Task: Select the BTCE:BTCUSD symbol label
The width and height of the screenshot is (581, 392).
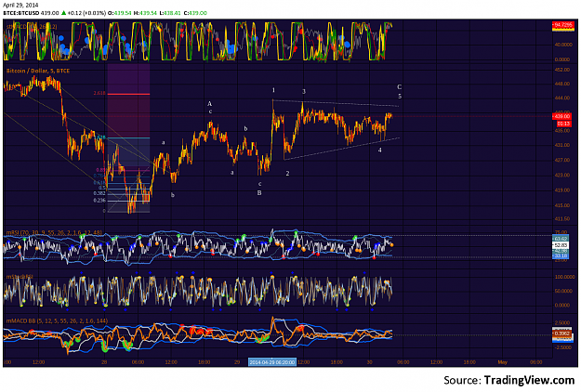Action: 20,13
